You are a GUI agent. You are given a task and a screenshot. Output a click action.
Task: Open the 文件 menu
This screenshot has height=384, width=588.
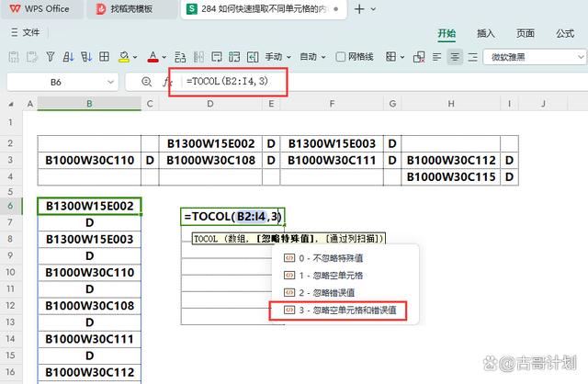[x=31, y=33]
